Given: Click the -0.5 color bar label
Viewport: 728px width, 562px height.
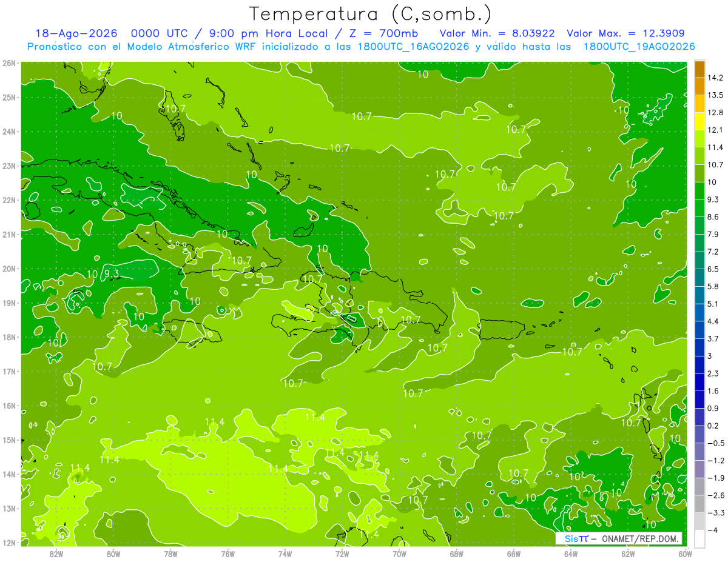Looking at the screenshot, I should 716,443.
